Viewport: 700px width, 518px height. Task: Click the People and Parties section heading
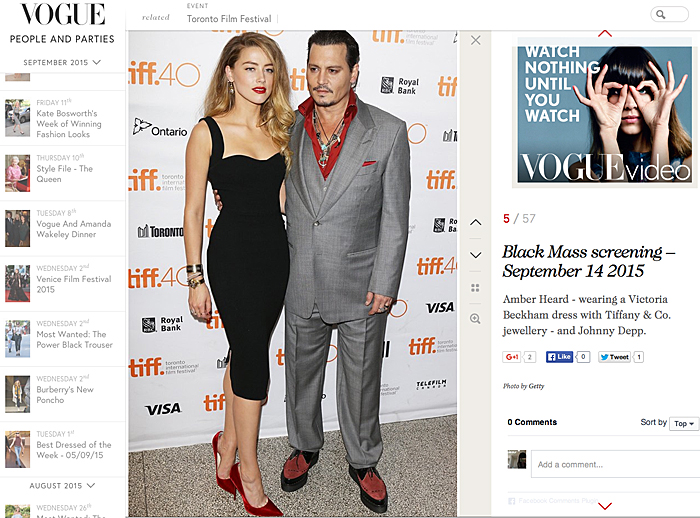tap(62, 39)
